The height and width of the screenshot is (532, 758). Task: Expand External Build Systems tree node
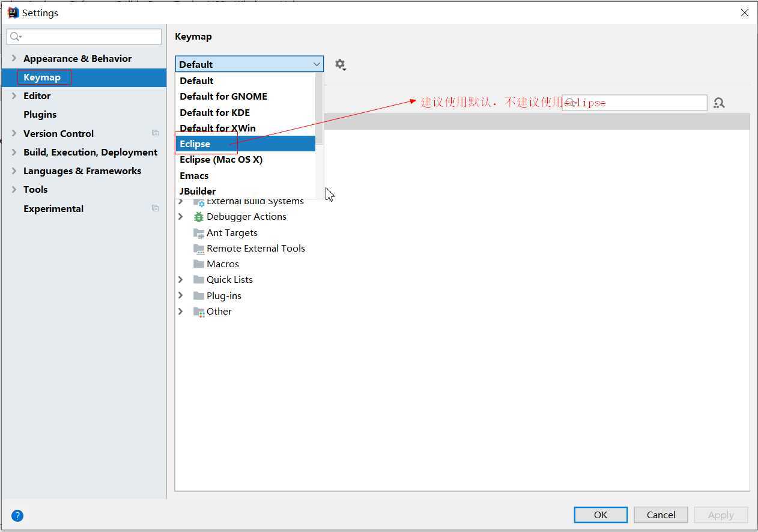click(x=181, y=202)
